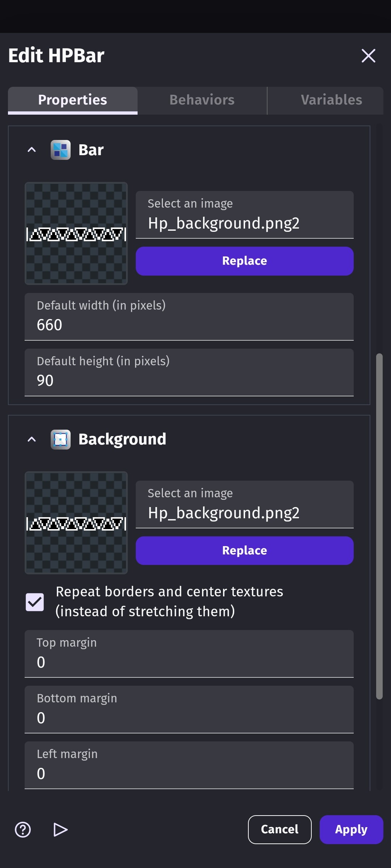The height and width of the screenshot is (868, 391).
Task: Open the help documentation icon
Action: tap(22, 830)
